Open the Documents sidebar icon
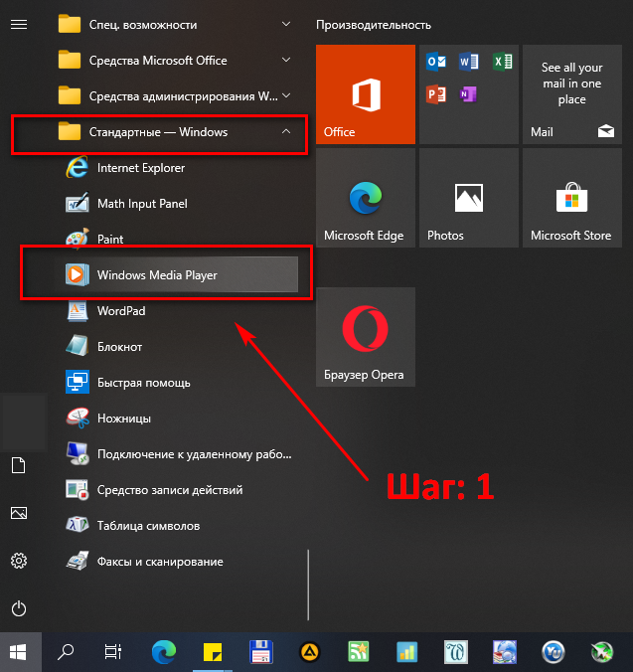The height and width of the screenshot is (672, 633). pos(19,465)
